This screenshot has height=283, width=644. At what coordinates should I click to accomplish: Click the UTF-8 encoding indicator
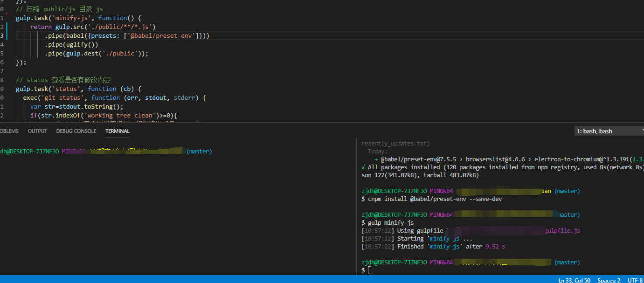pos(635,280)
